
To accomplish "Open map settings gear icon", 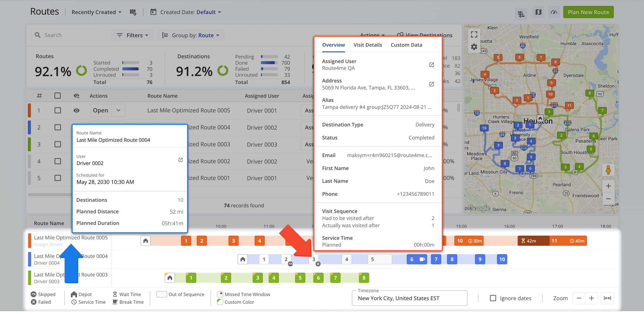I will click(474, 47).
